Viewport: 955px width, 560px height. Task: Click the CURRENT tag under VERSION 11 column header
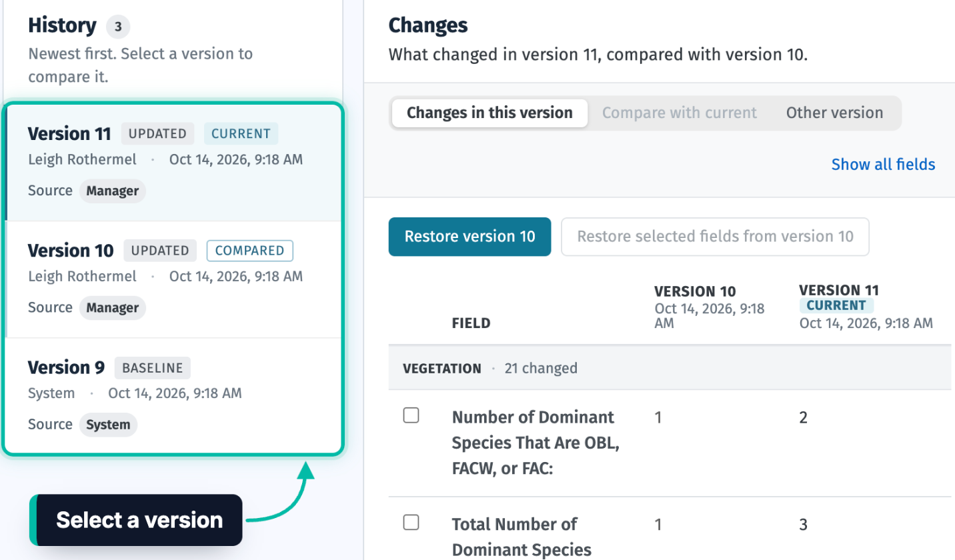click(836, 305)
